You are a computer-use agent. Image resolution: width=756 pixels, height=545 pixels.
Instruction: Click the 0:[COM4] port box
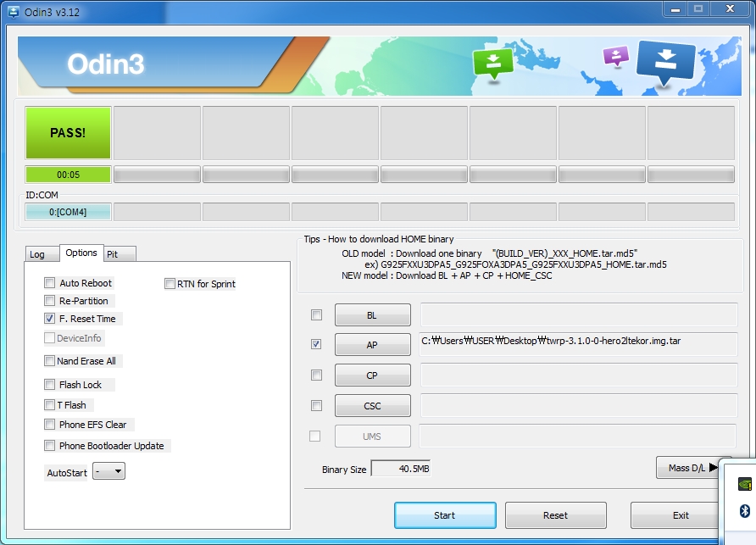68,212
